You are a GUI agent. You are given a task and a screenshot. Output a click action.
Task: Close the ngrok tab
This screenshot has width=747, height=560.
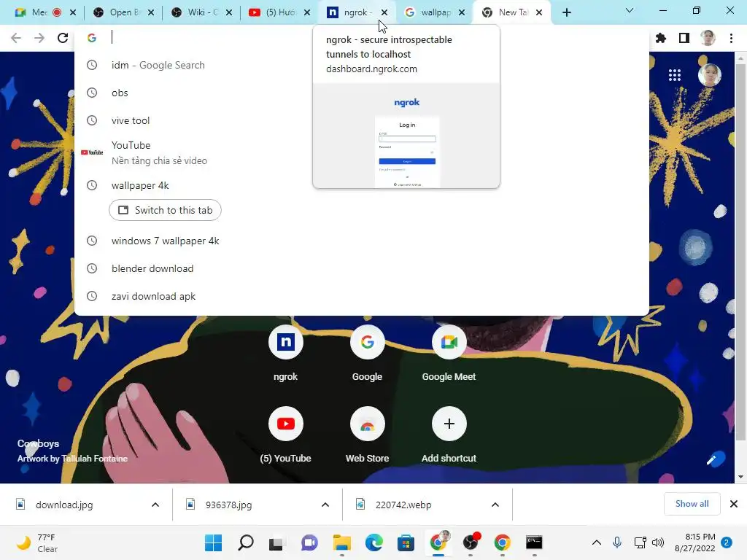(384, 12)
